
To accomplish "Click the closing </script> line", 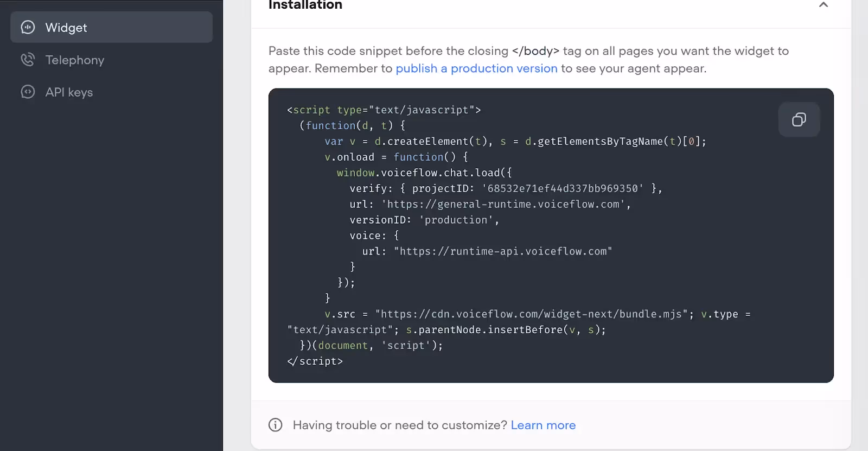I will pyautogui.click(x=315, y=361).
